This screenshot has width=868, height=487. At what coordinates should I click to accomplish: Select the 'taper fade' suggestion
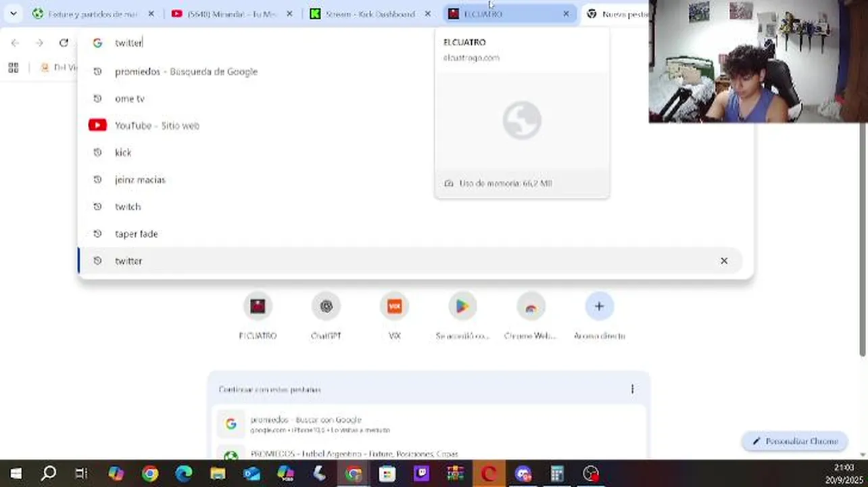[410, 233]
